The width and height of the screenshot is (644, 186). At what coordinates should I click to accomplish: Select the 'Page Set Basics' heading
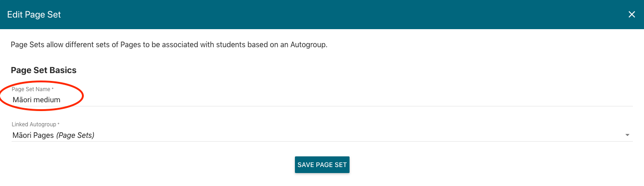44,70
